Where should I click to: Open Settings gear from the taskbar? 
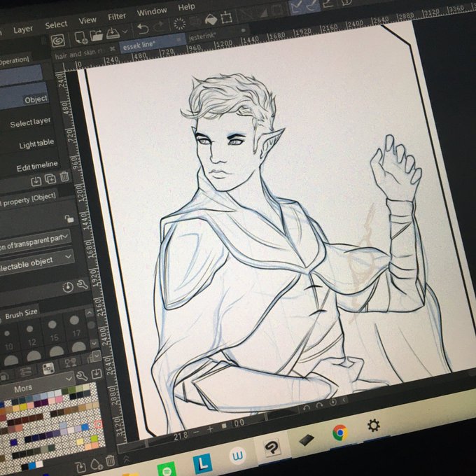click(x=374, y=426)
